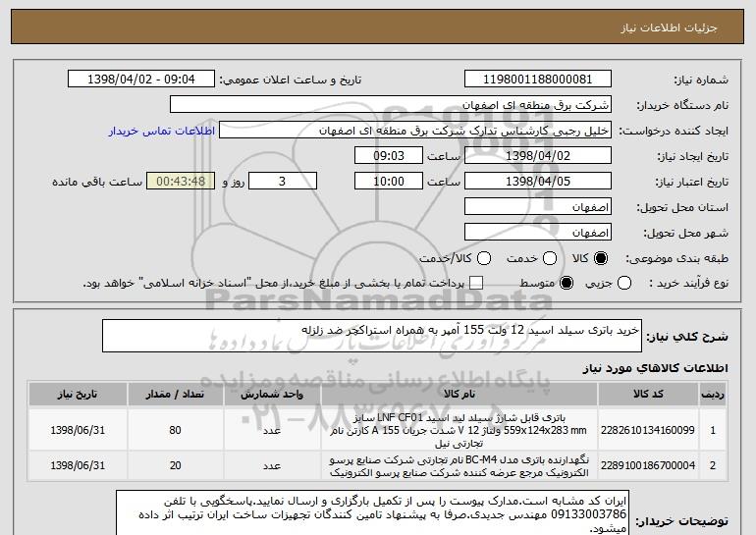This screenshot has height=535, width=756.
Task: Click quantity 80 in row 1
Action: [x=175, y=430]
